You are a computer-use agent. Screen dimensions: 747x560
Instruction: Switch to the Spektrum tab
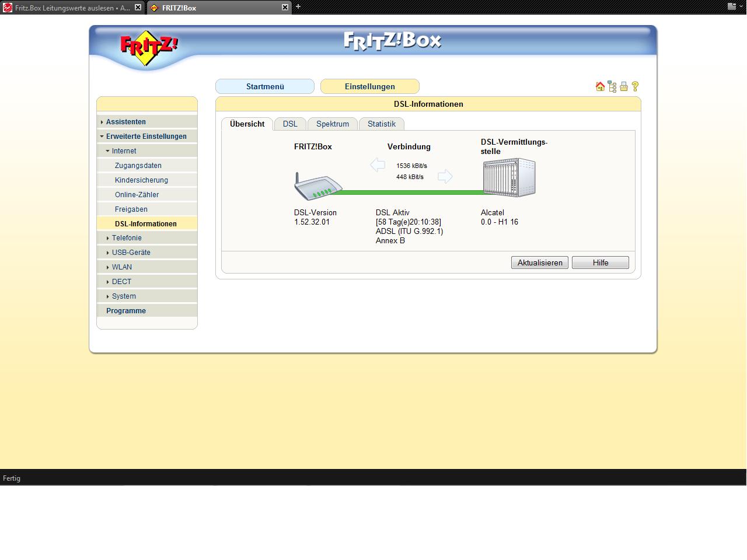click(332, 124)
